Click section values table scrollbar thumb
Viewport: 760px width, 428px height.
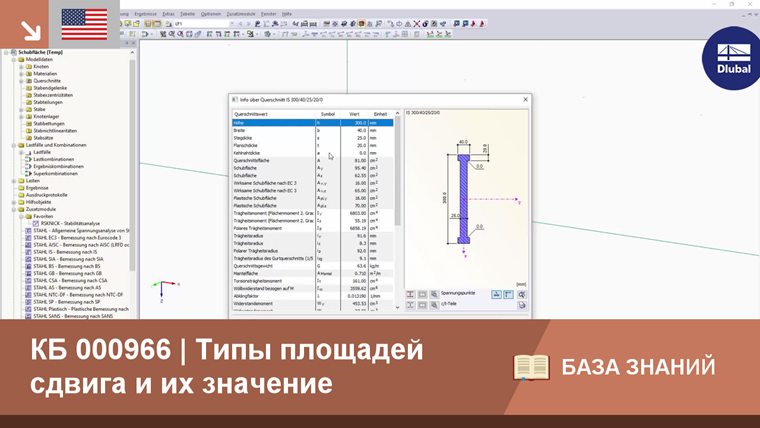pyautogui.click(x=397, y=171)
